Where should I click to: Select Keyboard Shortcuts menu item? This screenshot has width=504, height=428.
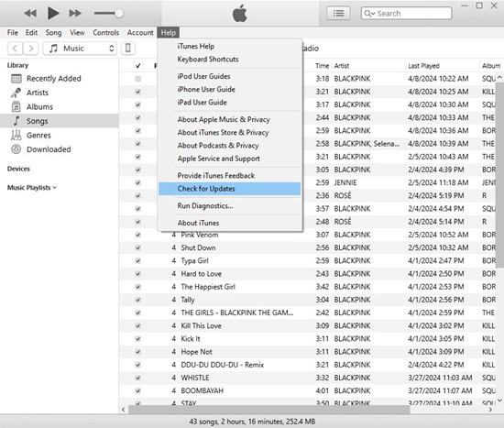(x=229, y=60)
